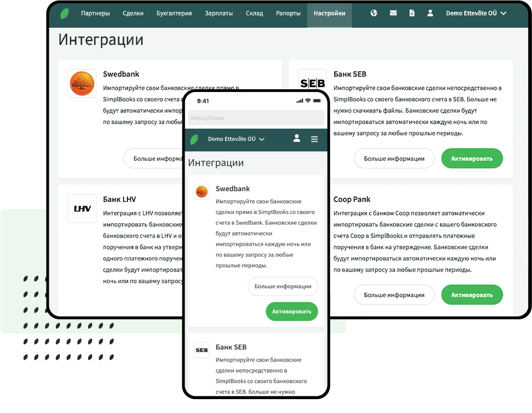
Task: Click the leaf logo in phone header
Action: (195, 139)
